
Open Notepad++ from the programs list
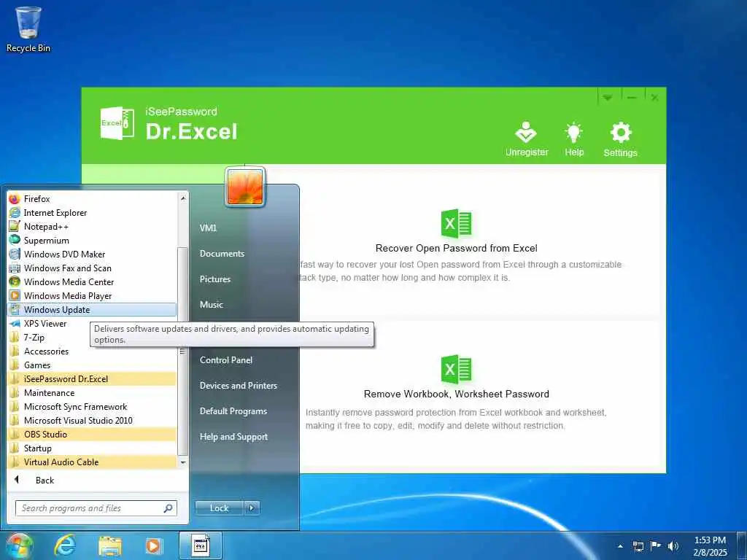pos(92,226)
